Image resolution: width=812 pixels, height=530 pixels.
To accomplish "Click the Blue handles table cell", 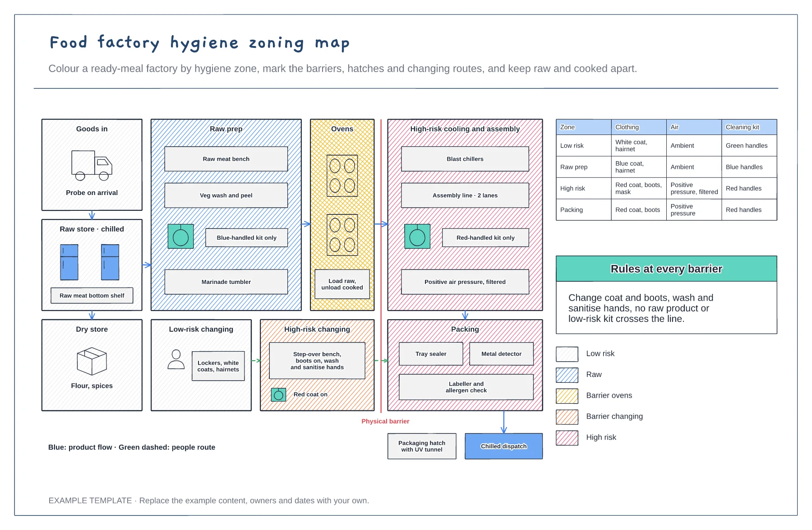I will [749, 167].
